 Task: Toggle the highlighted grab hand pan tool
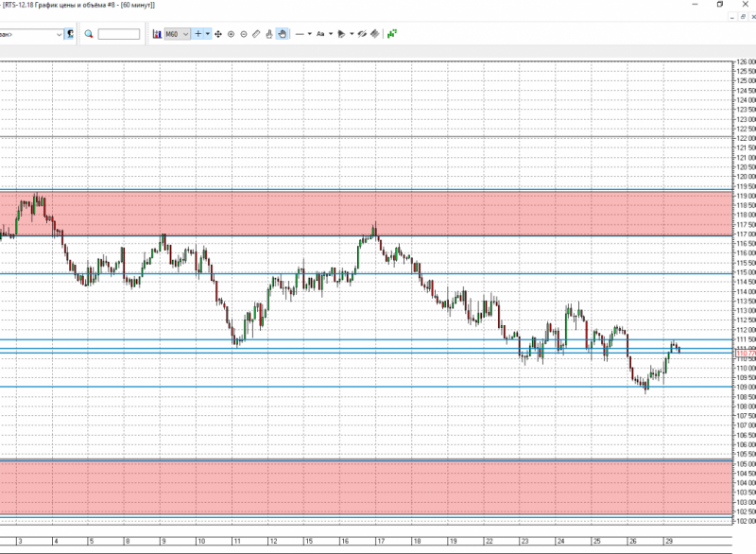[282, 34]
